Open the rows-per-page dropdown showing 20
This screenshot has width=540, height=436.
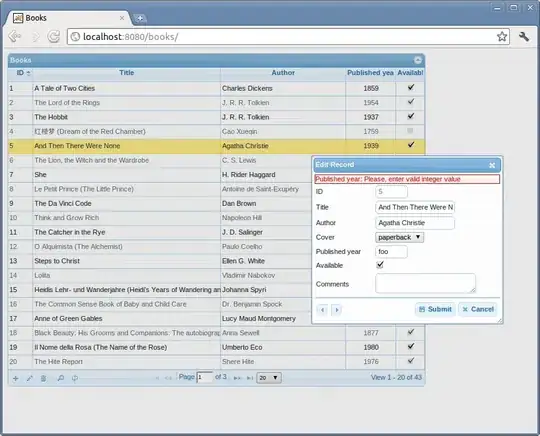269,378
